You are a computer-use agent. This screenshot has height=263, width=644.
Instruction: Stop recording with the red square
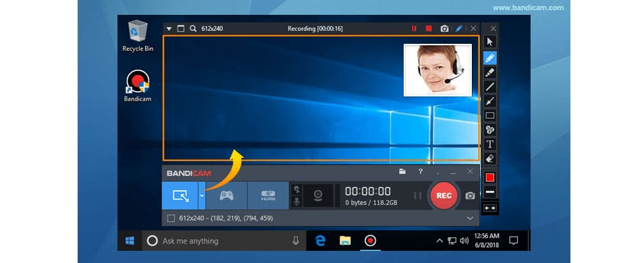point(429,28)
